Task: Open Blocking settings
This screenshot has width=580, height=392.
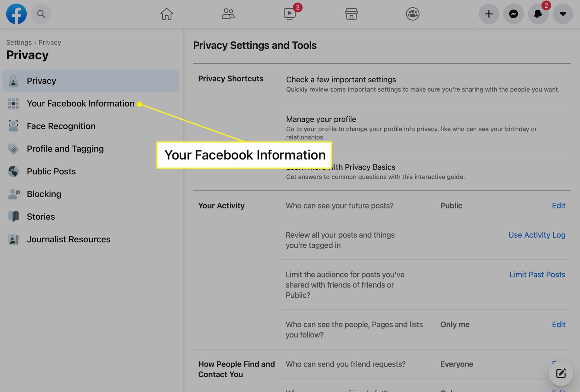Action: tap(90, 194)
